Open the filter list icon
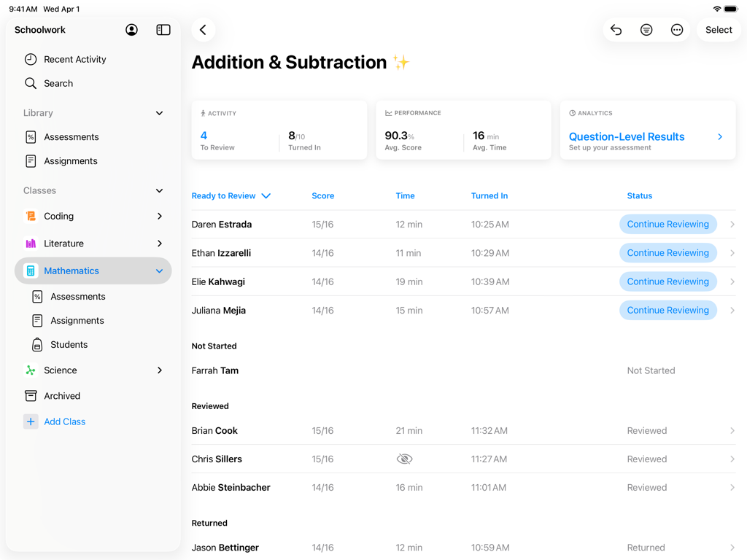 click(x=646, y=30)
